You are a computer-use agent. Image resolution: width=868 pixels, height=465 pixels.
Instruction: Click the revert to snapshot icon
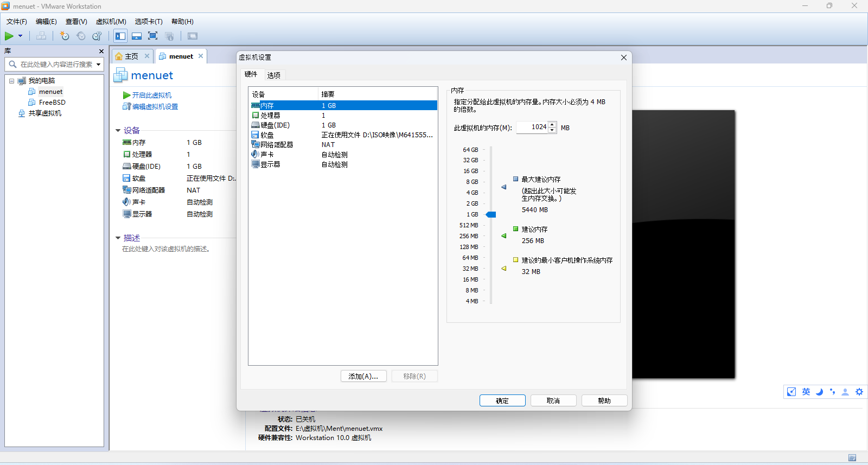(81, 36)
